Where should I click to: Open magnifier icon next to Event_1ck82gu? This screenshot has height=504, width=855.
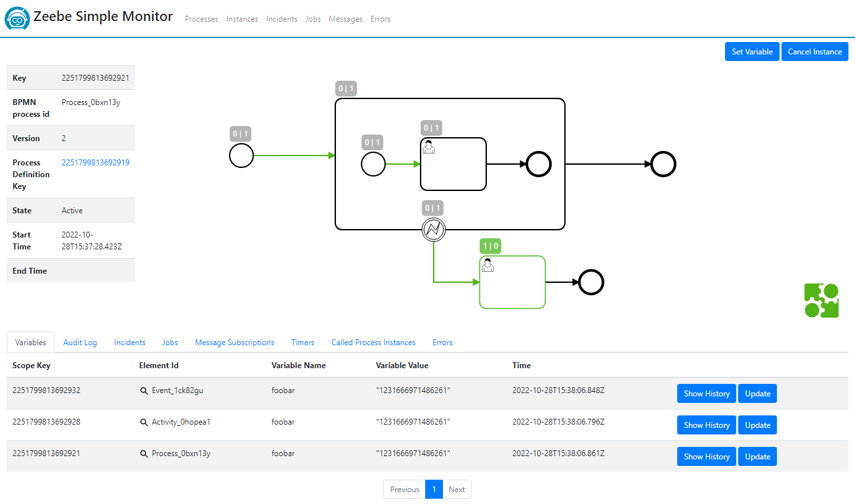[x=144, y=390]
